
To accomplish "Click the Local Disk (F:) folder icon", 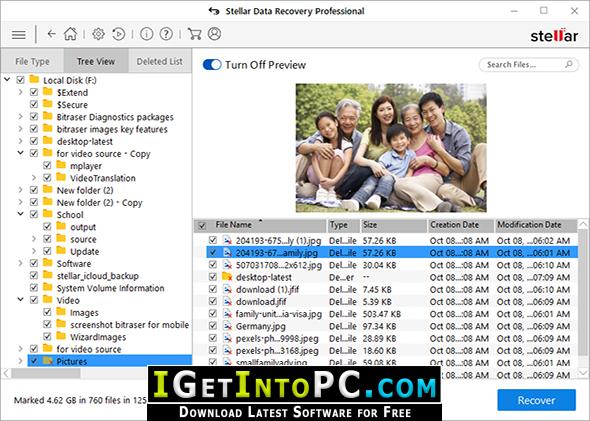I will point(34,79).
